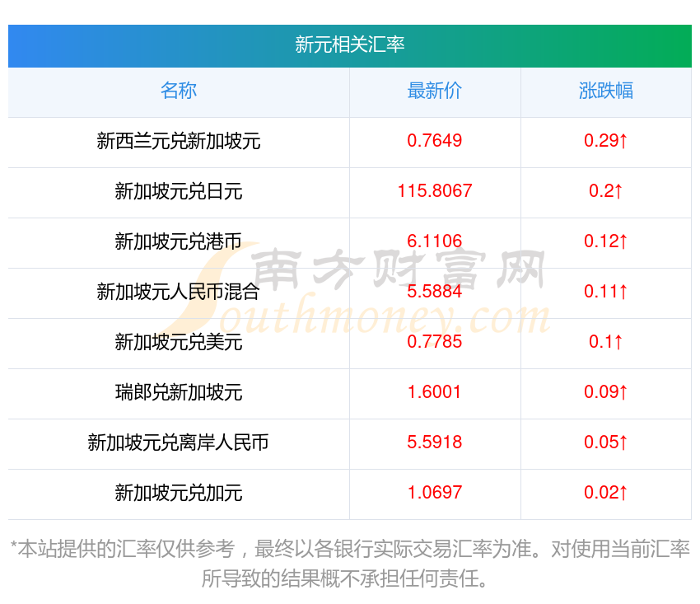Click the 名称 column header

pos(179,91)
